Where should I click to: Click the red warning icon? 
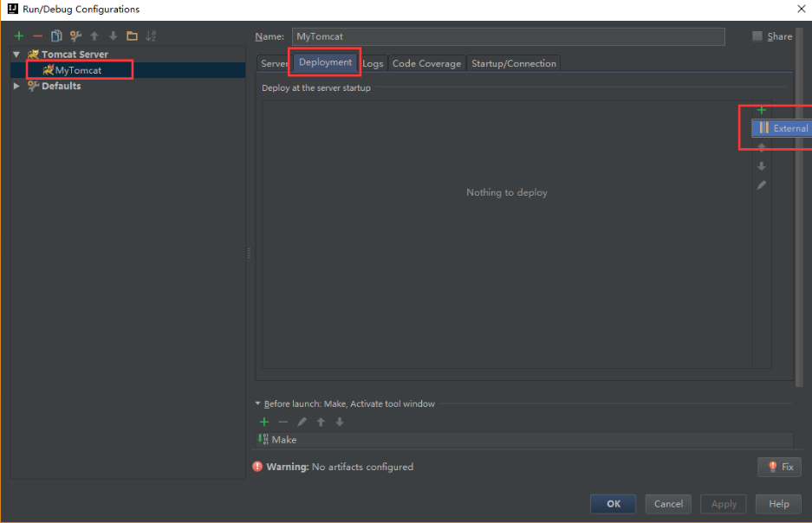tap(257, 466)
